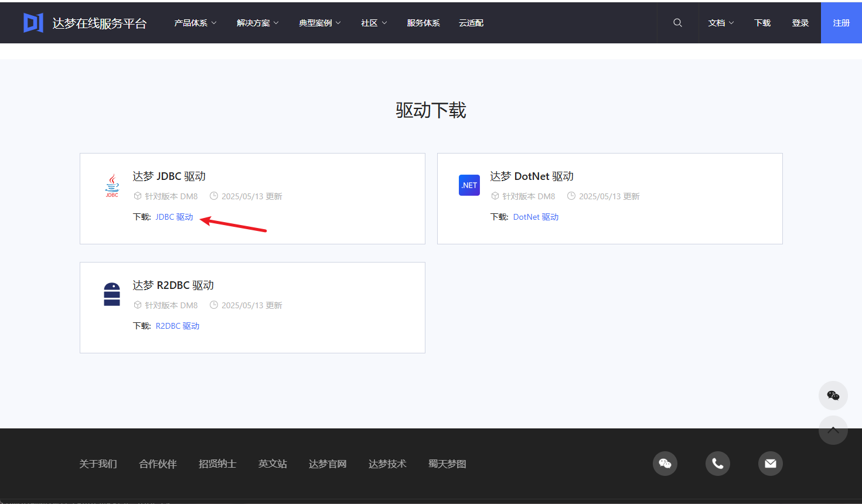Click the .NET driver icon
The height and width of the screenshot is (504, 862).
(x=469, y=185)
